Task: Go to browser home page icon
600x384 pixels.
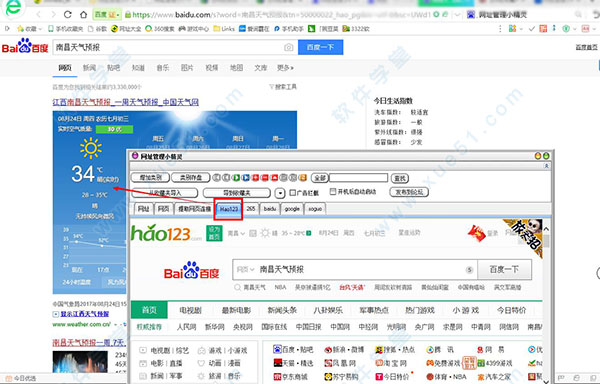Action: click(x=83, y=15)
